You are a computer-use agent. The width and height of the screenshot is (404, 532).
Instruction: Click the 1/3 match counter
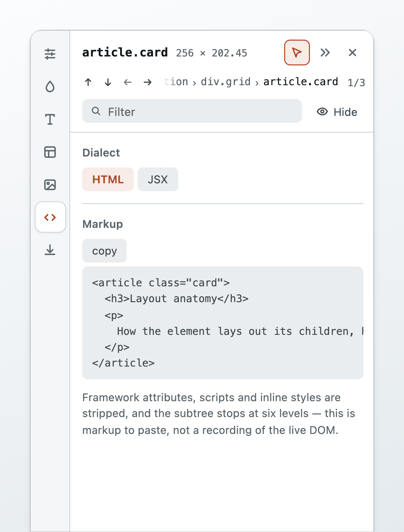pyautogui.click(x=356, y=82)
